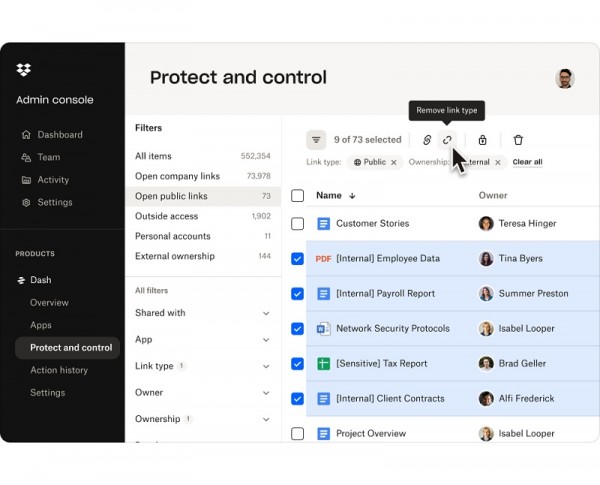600x485 pixels.
Task: Open the Network Security Protocols file
Action: [x=392, y=329]
